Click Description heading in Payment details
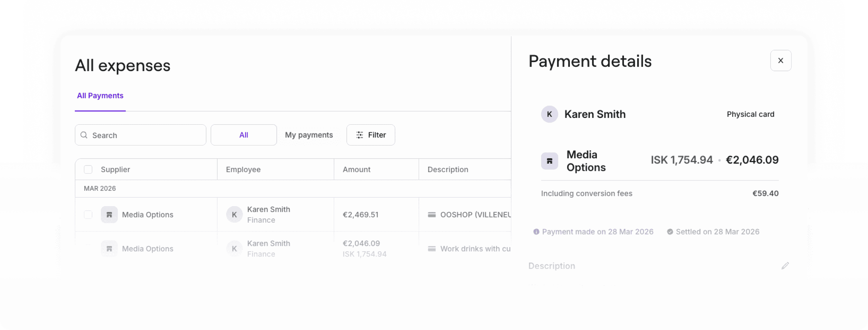Image resolution: width=868 pixels, height=330 pixels. tap(552, 266)
